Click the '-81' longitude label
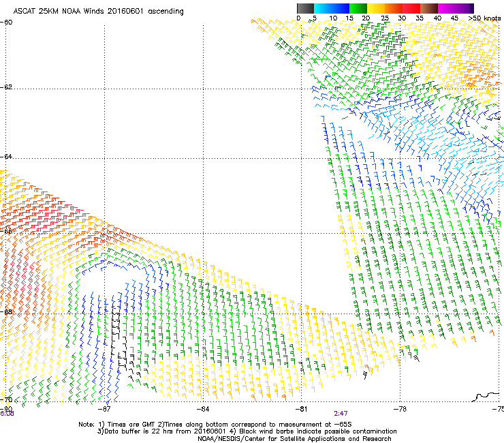Image resolution: width=504 pixels, height=443 pixels. click(x=301, y=409)
